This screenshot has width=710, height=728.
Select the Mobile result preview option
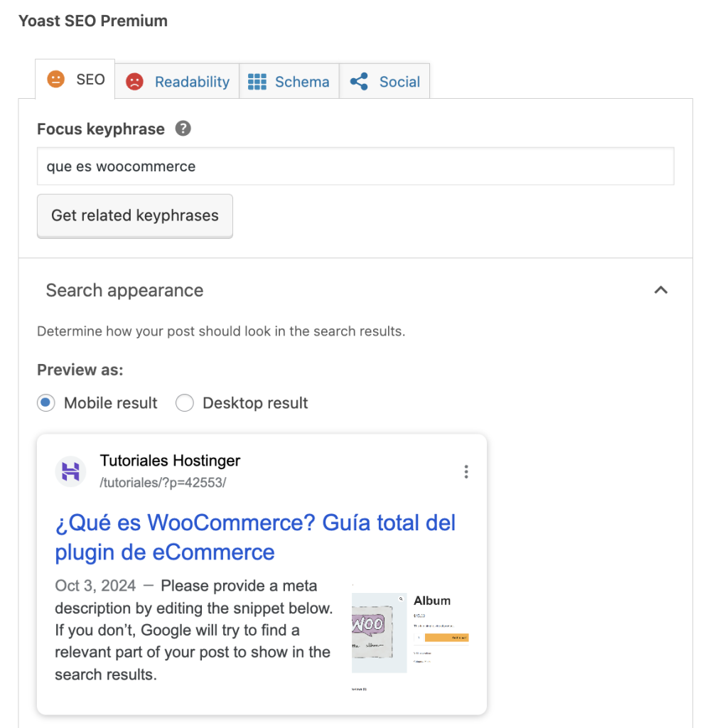pyautogui.click(x=110, y=402)
